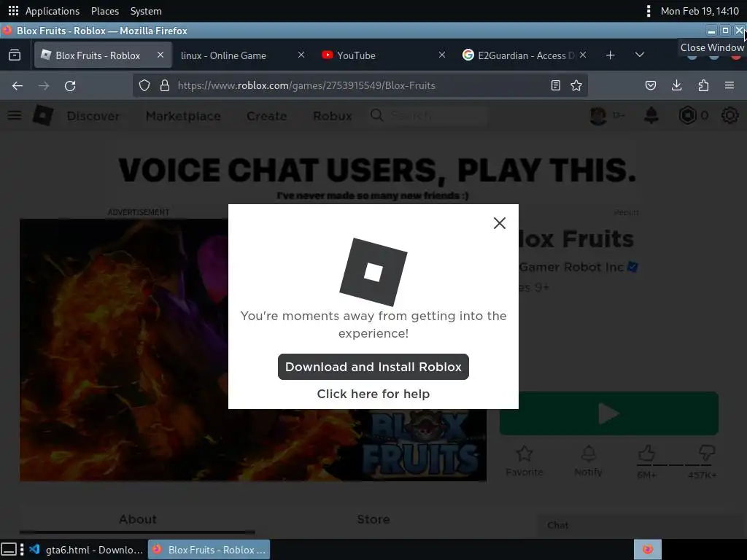
Task: Open the Marketplace page
Action: point(183,116)
